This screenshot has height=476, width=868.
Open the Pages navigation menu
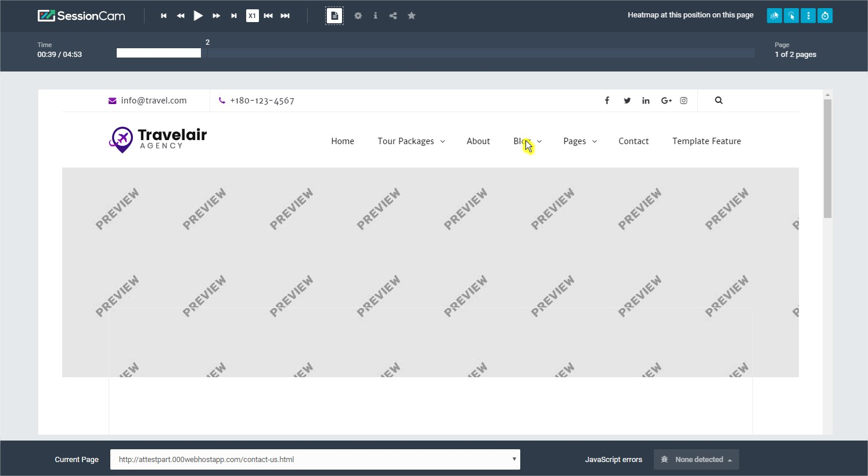pos(579,141)
